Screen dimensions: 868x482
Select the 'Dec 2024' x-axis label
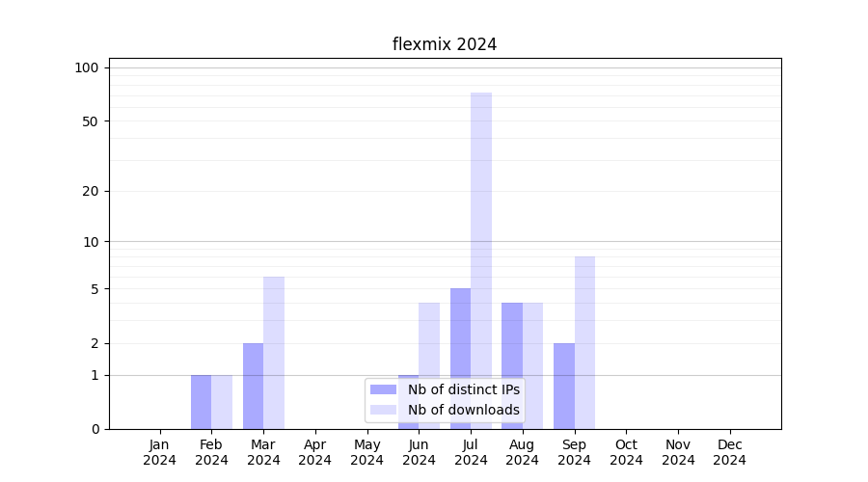coord(729,452)
